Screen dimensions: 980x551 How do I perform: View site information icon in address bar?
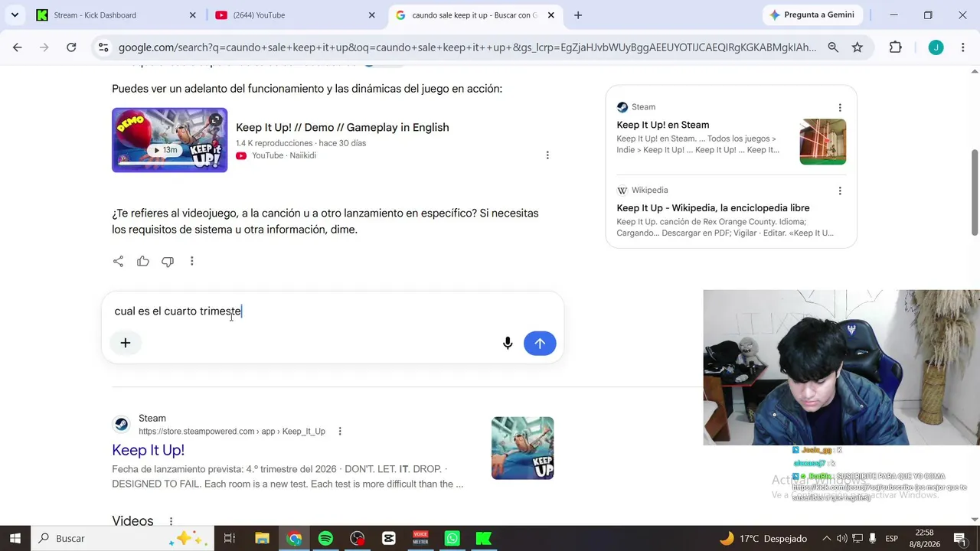(x=103, y=47)
